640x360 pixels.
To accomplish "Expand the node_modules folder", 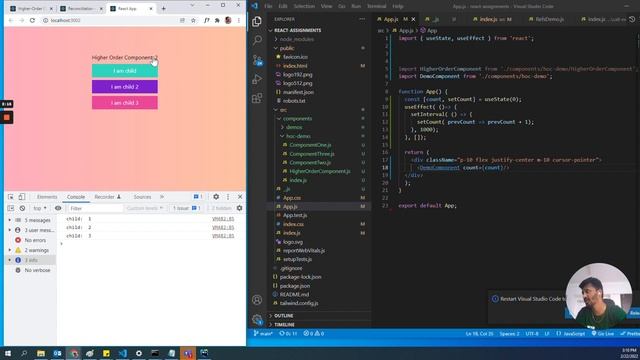I will (297, 39).
